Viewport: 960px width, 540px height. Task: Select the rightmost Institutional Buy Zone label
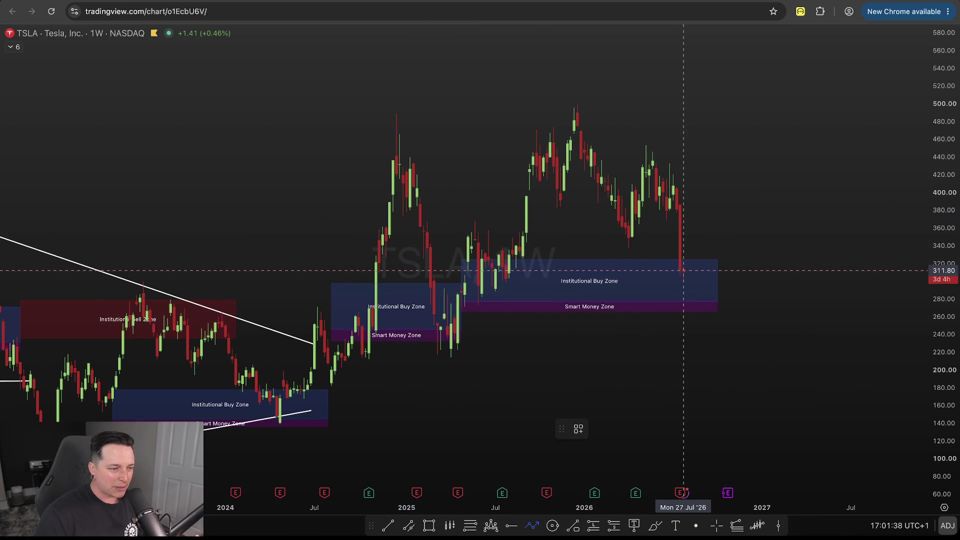click(x=589, y=281)
